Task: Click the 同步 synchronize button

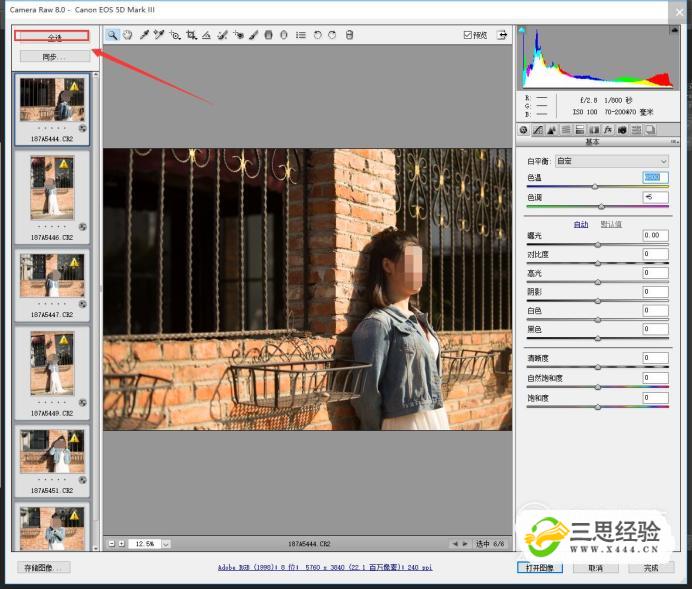Action: point(54,56)
